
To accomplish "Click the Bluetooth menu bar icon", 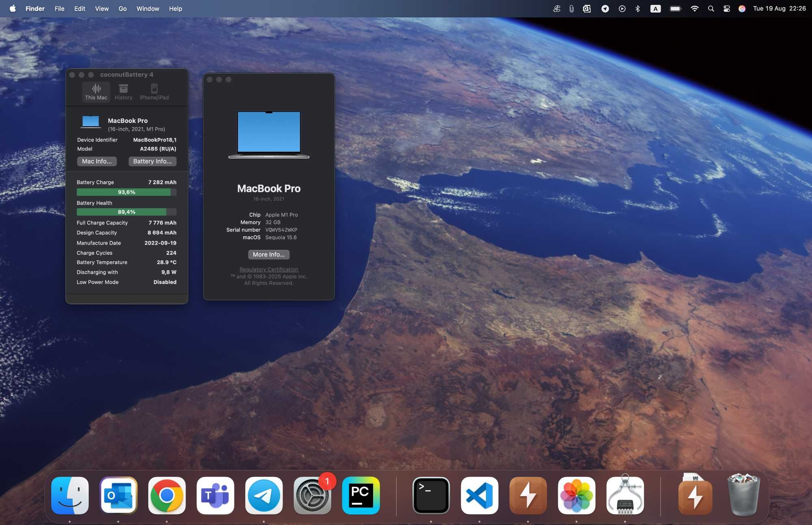I will point(637,9).
